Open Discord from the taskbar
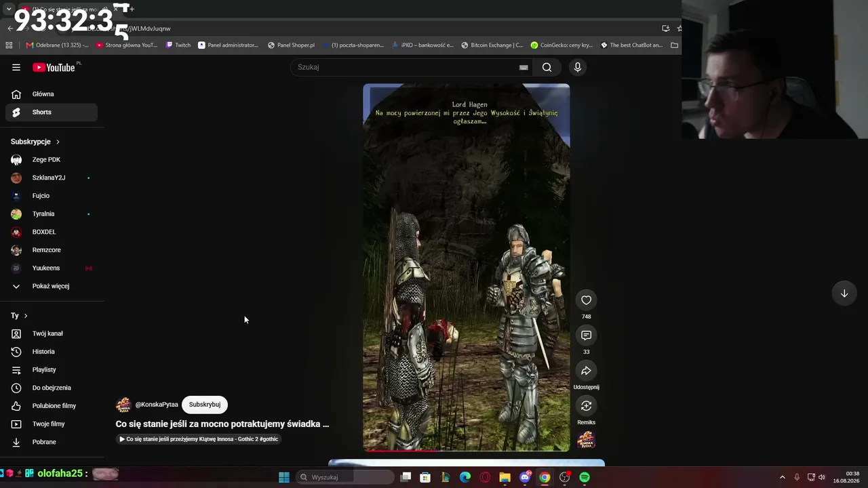The image size is (868, 488). coord(525,477)
